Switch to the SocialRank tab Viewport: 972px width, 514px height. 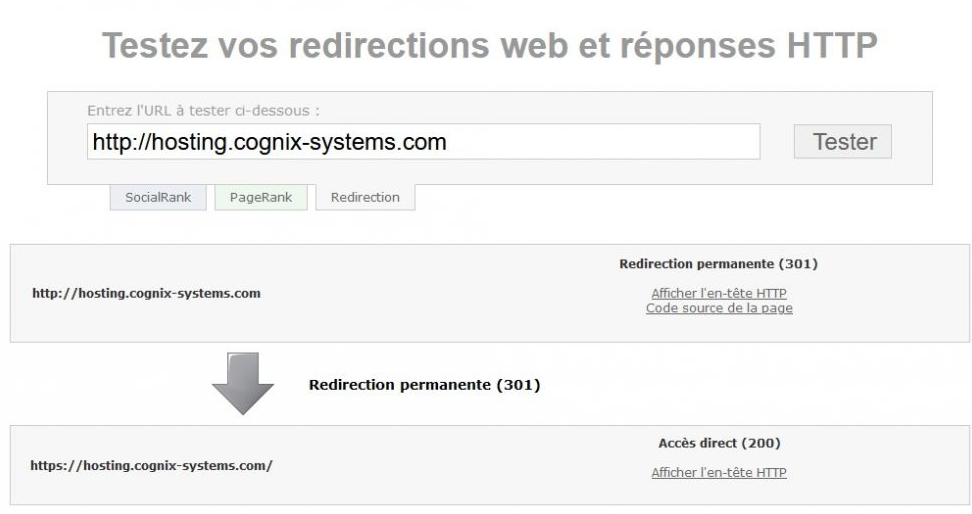pyautogui.click(x=158, y=197)
